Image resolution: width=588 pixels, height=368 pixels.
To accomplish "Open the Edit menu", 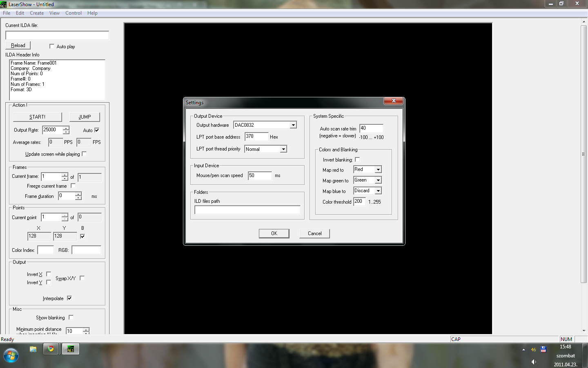I will point(20,13).
